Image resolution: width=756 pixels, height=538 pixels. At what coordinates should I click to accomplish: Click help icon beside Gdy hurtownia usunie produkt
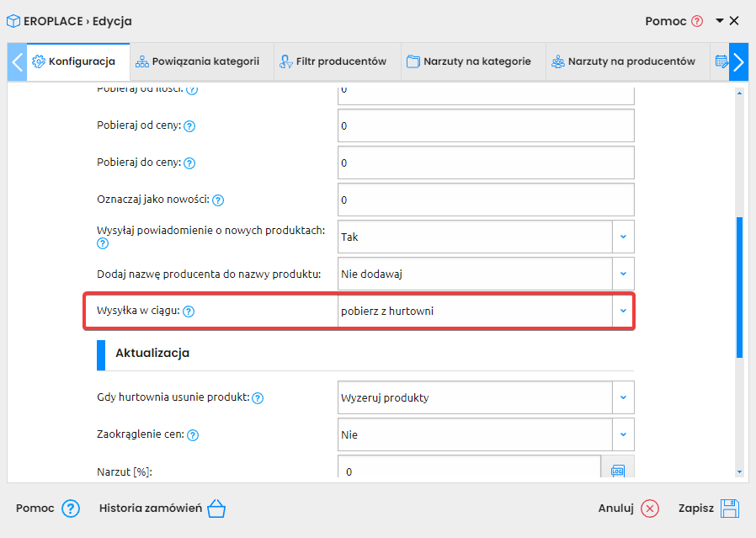pyautogui.click(x=258, y=398)
